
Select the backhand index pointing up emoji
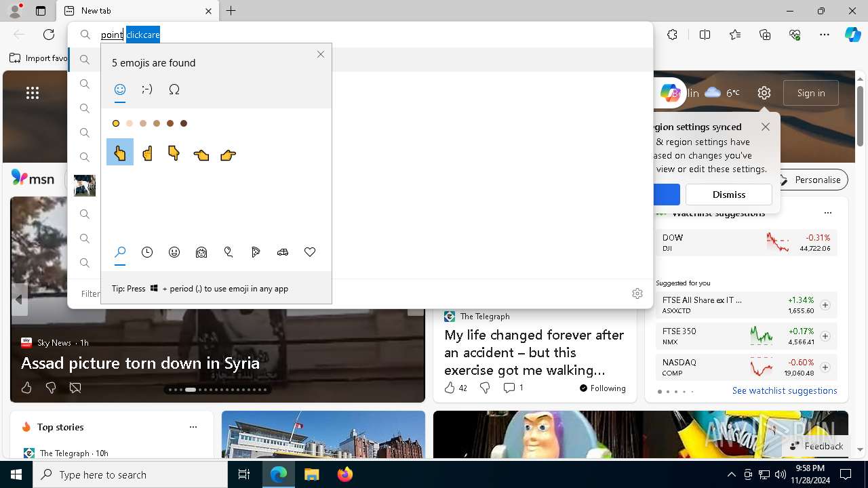(x=120, y=152)
